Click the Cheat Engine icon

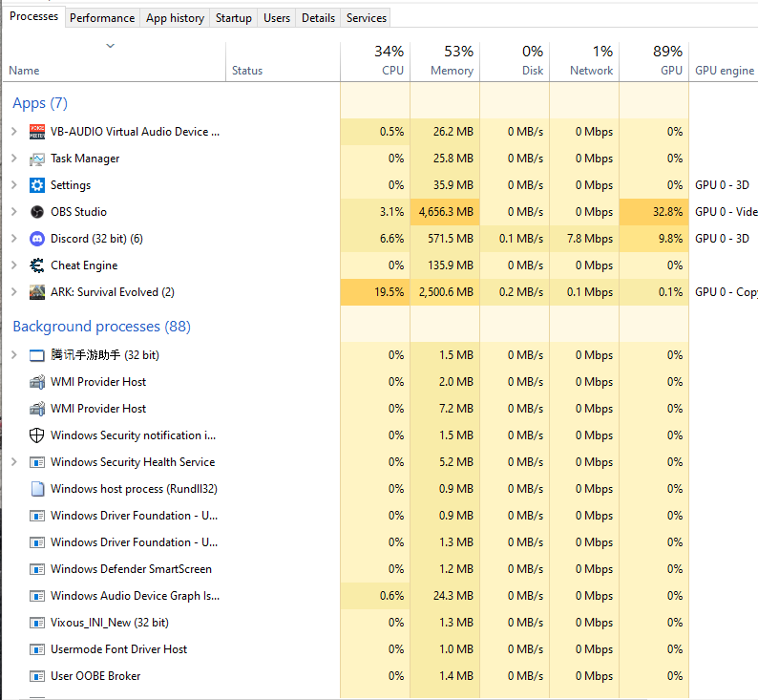(36, 265)
